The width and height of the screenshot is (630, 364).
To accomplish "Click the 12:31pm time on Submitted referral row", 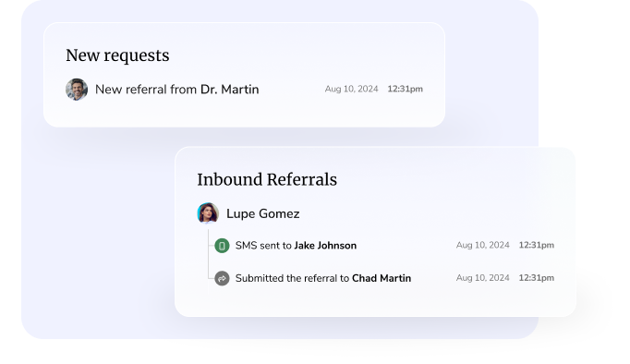I will pos(537,278).
